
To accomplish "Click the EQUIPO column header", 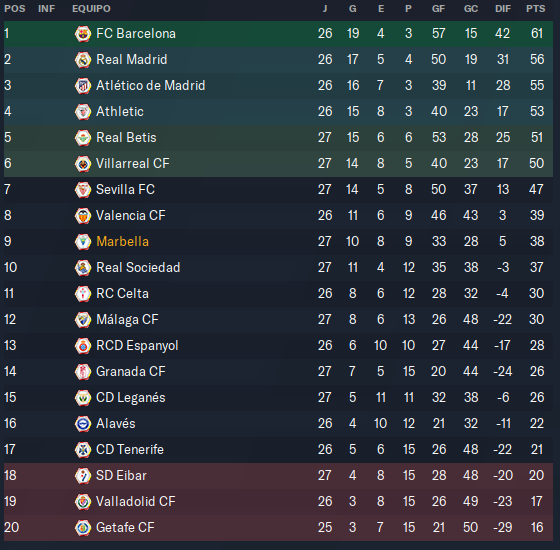I will coord(91,9).
